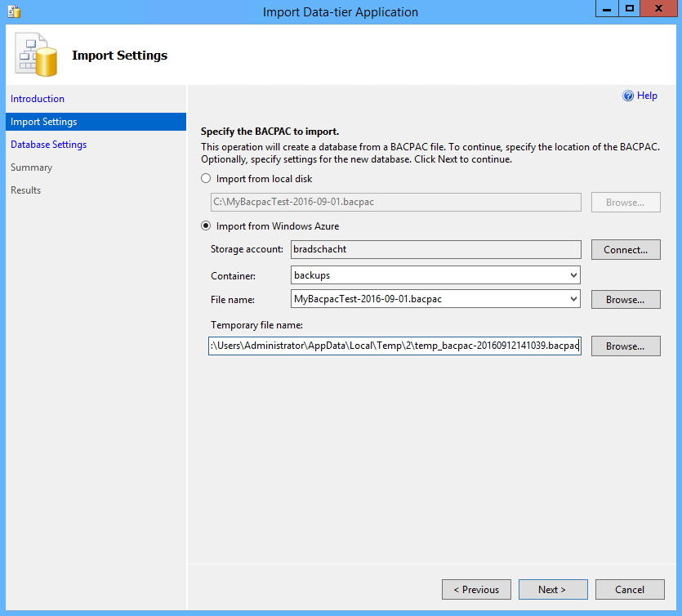The height and width of the screenshot is (616, 682).
Task: Browse for the Azure file name
Action: click(x=626, y=300)
